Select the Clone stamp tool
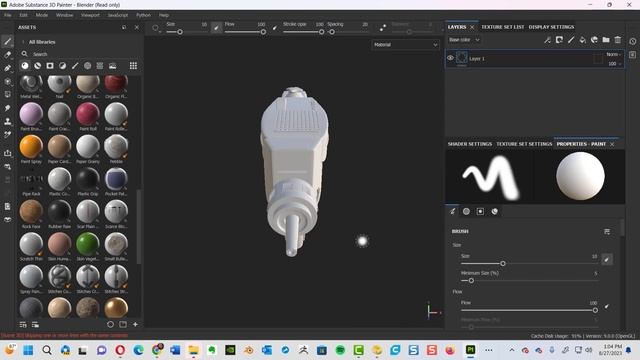Viewport: 640px width, 360px height. click(7, 121)
